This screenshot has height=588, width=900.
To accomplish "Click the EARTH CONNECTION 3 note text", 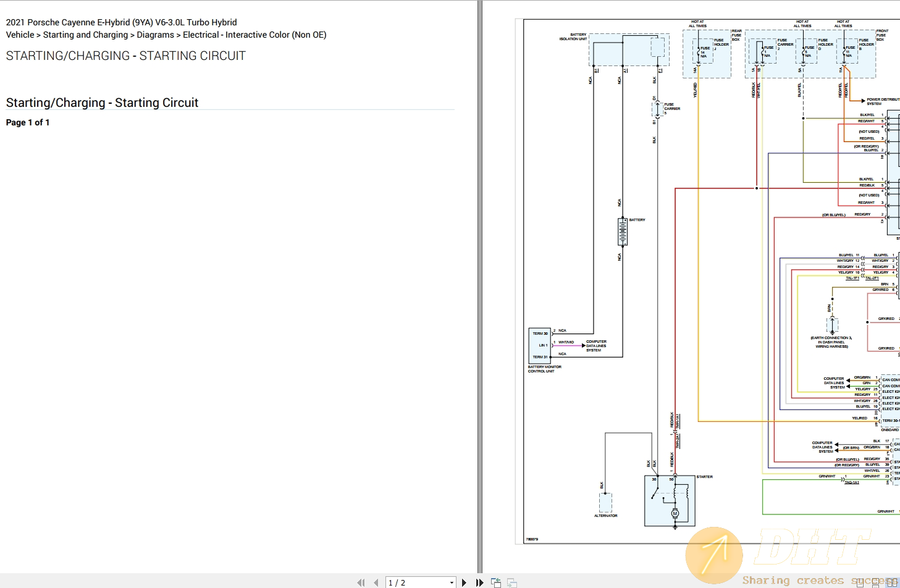I will pos(831,342).
